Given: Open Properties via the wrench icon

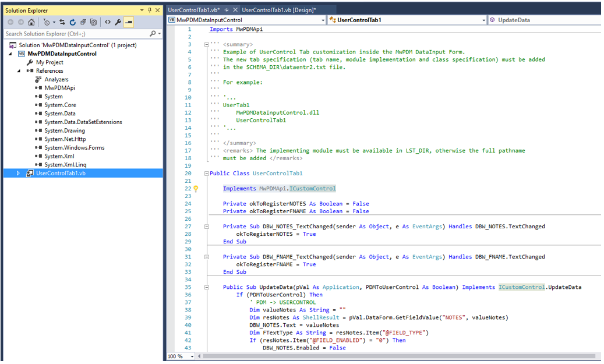Looking at the screenshot, I should point(118,22).
